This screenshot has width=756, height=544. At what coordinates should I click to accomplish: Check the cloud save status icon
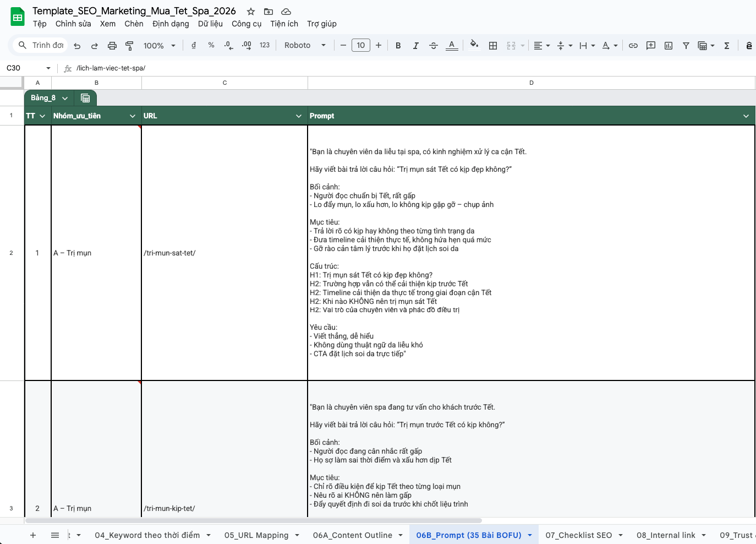(x=286, y=12)
